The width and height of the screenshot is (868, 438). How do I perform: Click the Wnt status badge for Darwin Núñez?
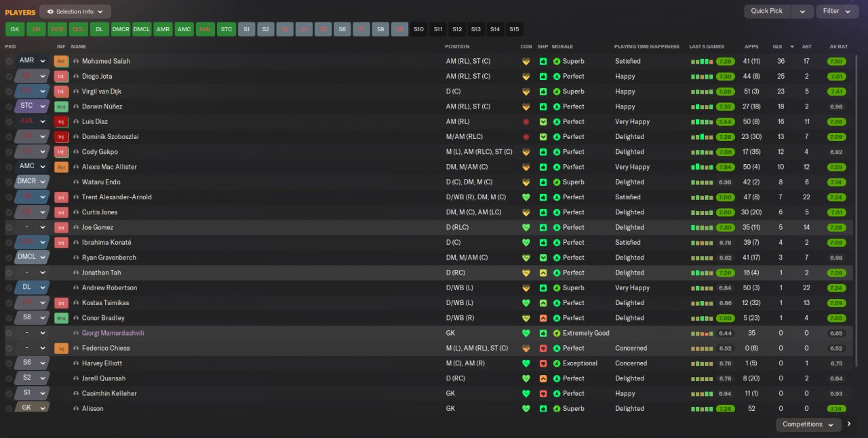(61, 106)
